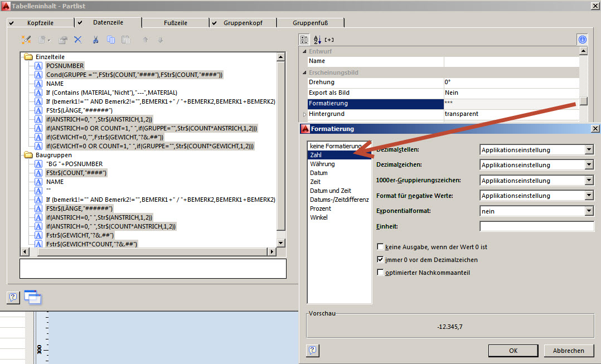Select the FStr$(LÄNGE,"######") row under Einzelteile

(79, 110)
